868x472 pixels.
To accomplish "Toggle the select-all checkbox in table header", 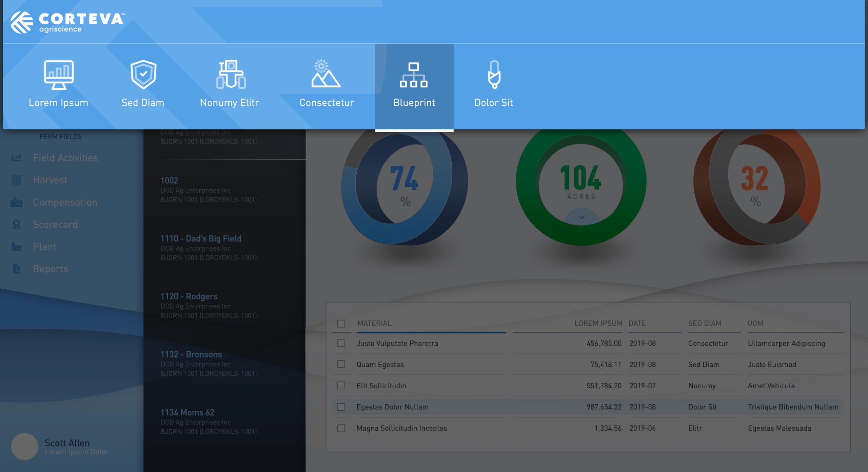I will 341,324.
